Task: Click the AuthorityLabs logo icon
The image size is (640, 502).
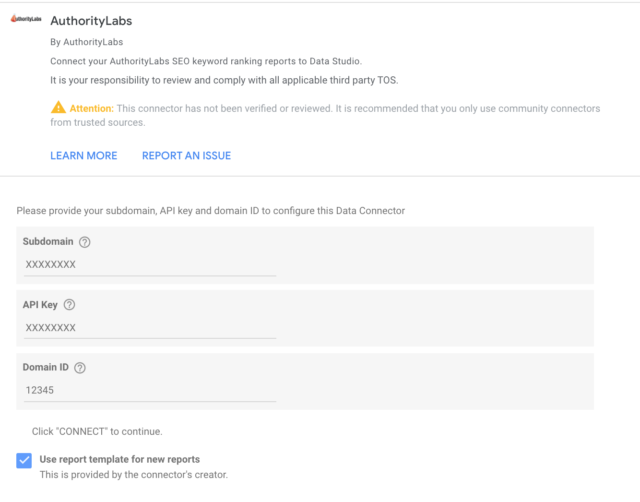Action: pyautogui.click(x=26, y=19)
